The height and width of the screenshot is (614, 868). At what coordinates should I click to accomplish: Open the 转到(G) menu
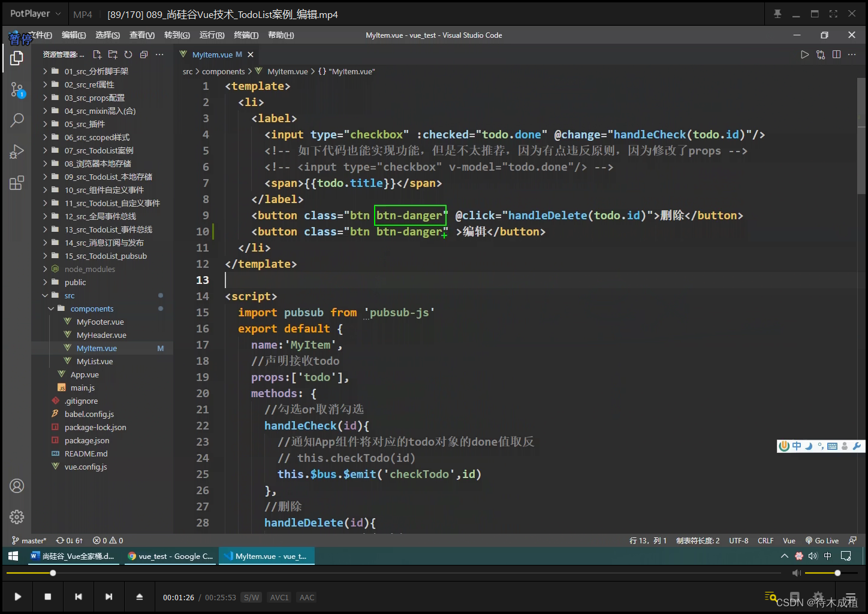coord(177,35)
